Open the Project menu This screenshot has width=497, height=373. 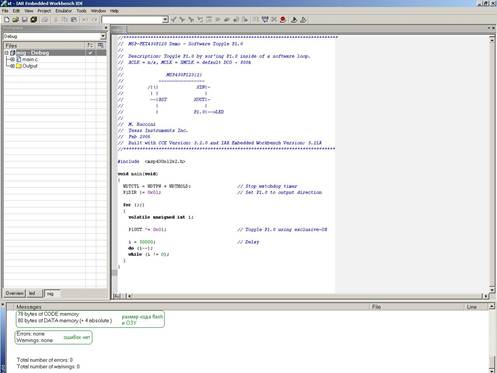pyautogui.click(x=44, y=11)
